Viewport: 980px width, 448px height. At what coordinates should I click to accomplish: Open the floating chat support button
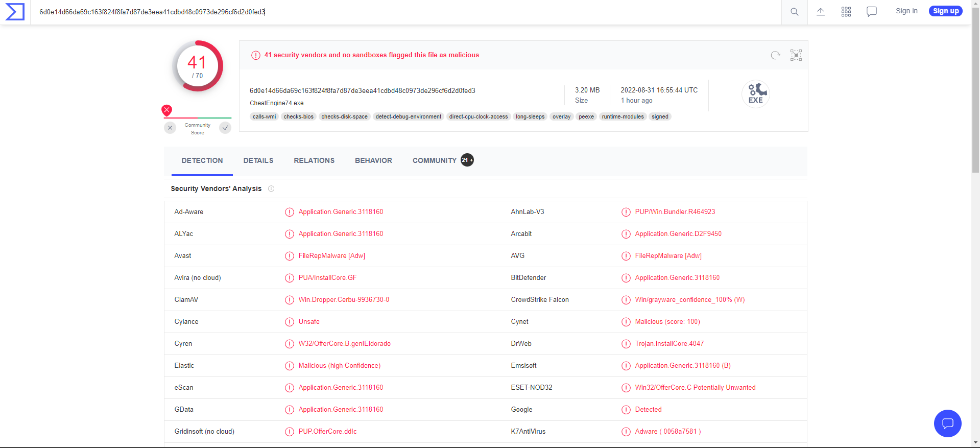click(x=948, y=423)
